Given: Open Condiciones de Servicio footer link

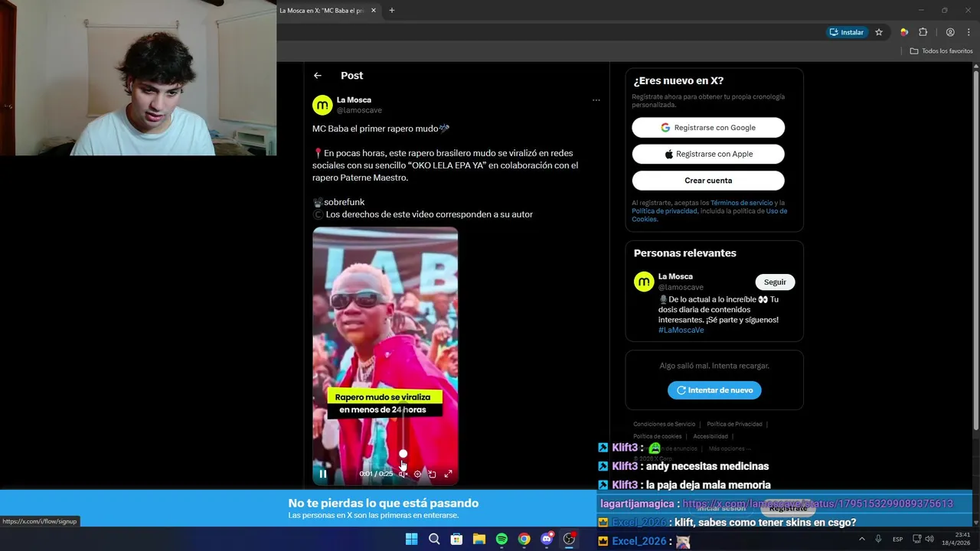Looking at the screenshot, I should [664, 424].
